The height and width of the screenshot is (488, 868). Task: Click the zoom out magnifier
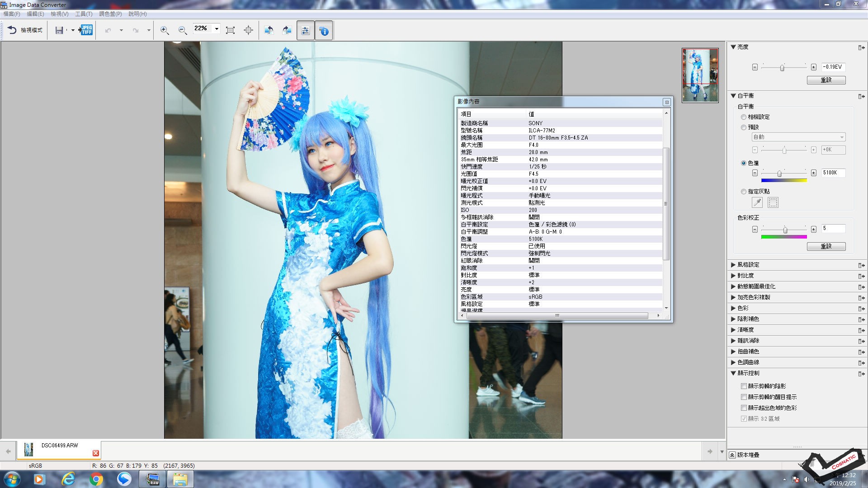click(x=183, y=30)
